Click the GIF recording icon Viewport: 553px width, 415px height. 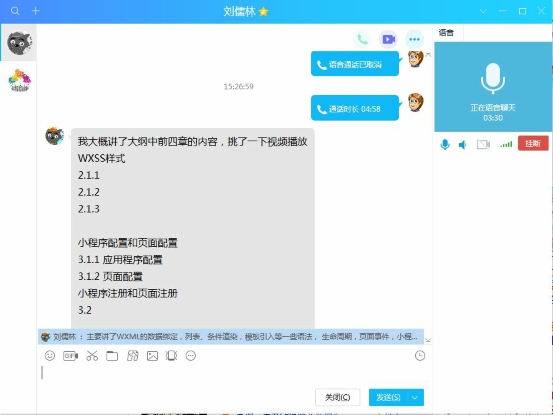[71, 356]
